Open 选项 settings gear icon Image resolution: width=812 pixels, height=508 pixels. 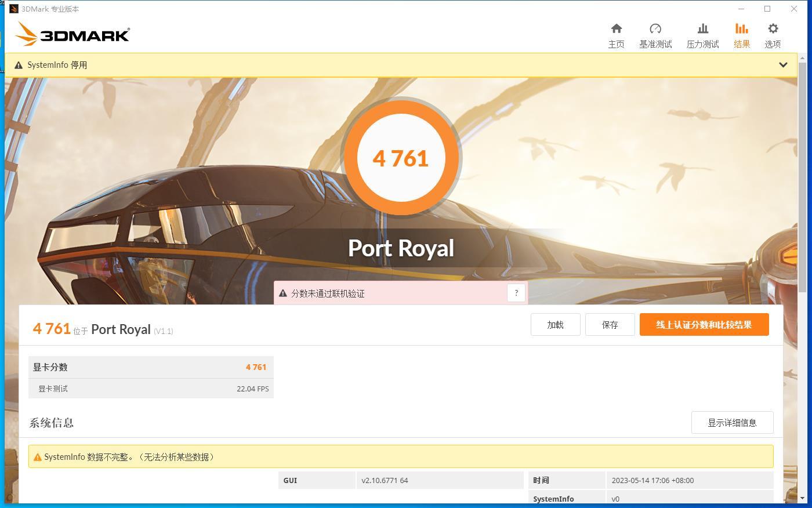(x=773, y=29)
